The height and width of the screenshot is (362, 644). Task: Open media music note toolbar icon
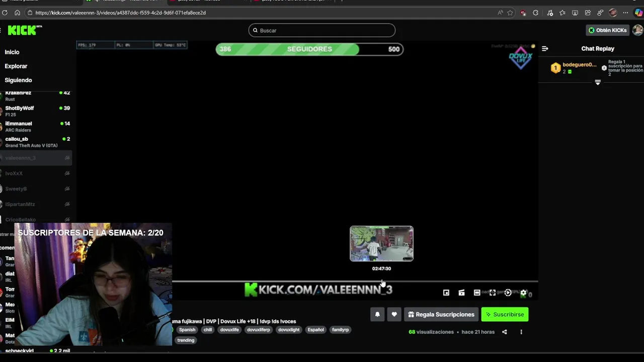click(x=550, y=13)
